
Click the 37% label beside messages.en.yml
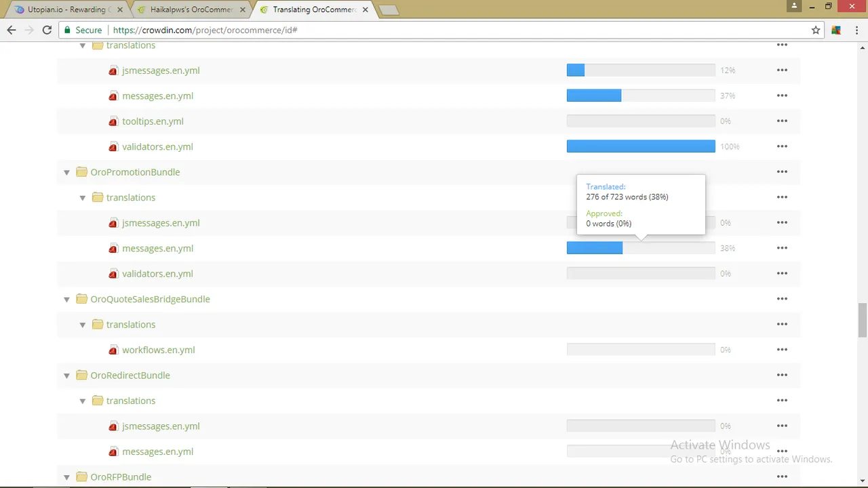(x=728, y=96)
